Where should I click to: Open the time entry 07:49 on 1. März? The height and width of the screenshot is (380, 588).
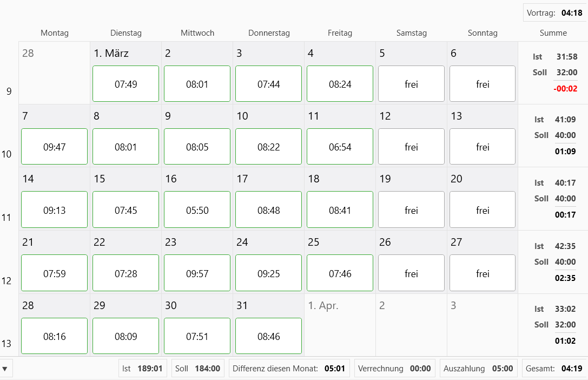click(x=125, y=83)
